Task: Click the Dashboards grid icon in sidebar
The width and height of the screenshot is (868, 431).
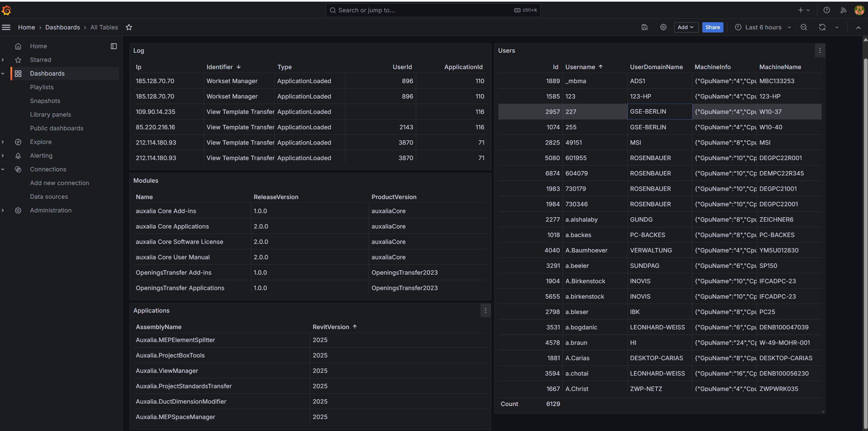Action: [x=18, y=74]
